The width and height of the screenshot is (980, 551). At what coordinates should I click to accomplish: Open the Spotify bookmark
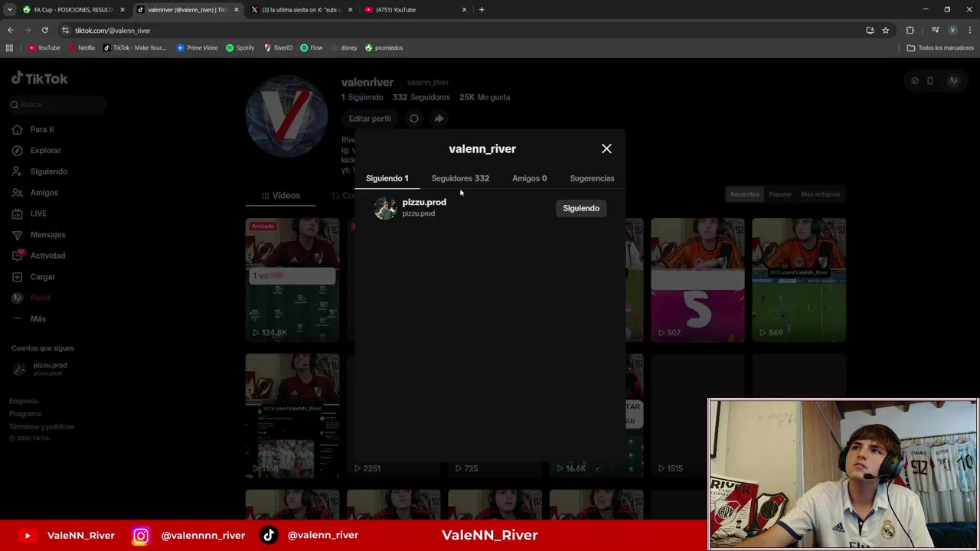point(240,47)
